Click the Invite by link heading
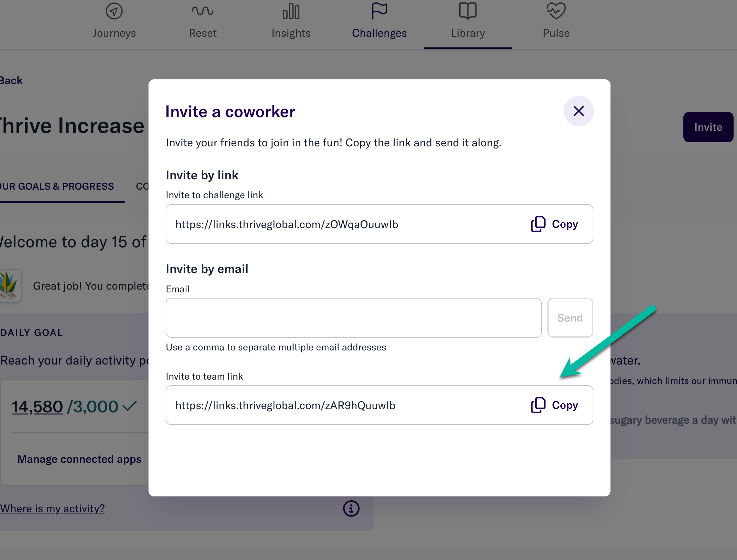The image size is (737, 560). pos(202,175)
